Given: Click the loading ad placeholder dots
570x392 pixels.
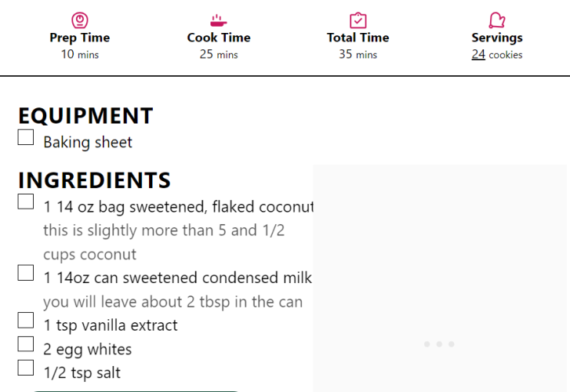Looking at the screenshot, I should pyautogui.click(x=439, y=344).
